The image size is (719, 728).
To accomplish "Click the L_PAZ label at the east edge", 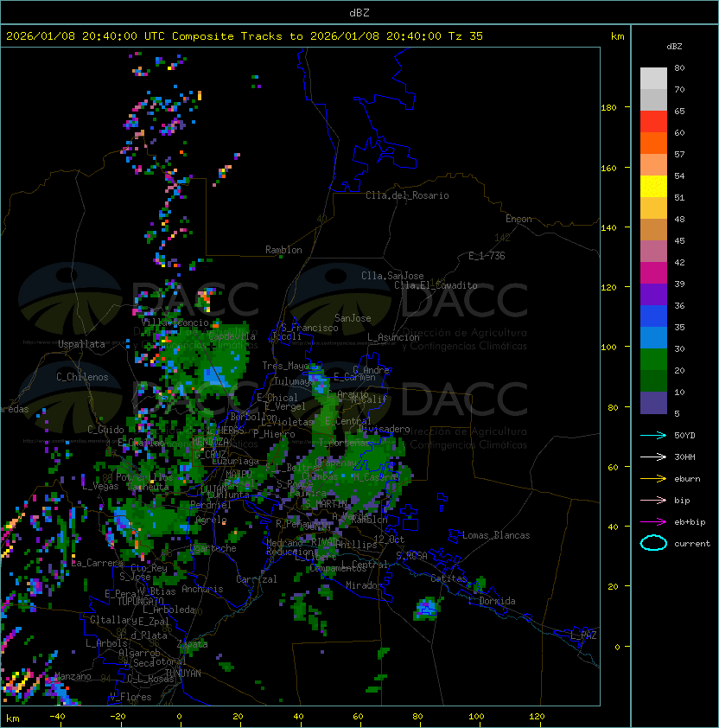I will pos(583,635).
